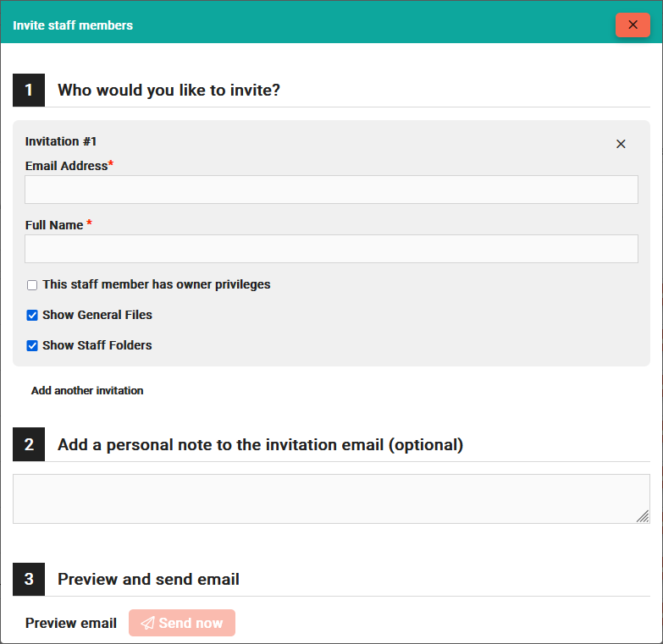
Task: Click the Email Address field label
Action: pyautogui.click(x=67, y=166)
